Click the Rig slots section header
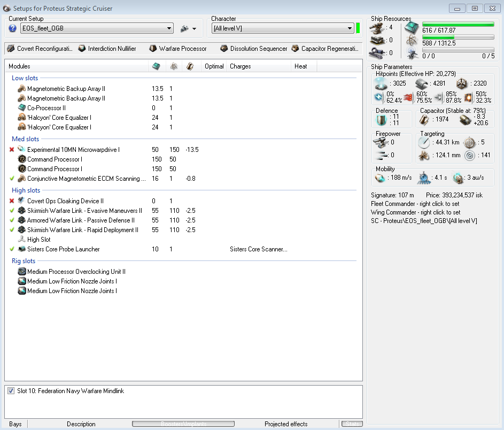Image resolution: width=504 pixels, height=430 pixels. click(24, 261)
